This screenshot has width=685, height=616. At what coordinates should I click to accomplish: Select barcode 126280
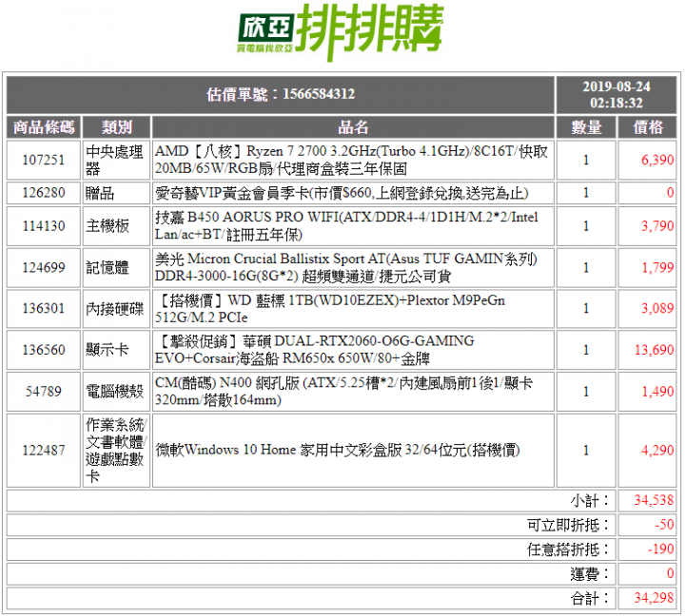tap(44, 193)
